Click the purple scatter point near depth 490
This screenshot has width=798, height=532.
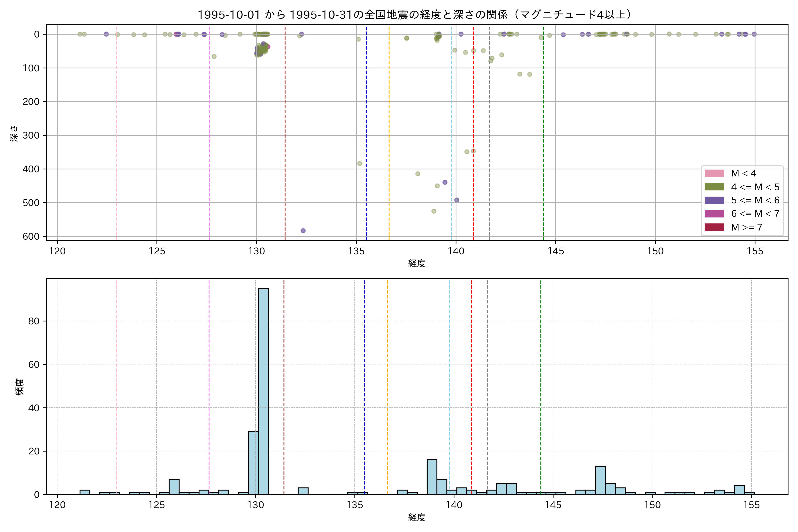click(x=457, y=200)
